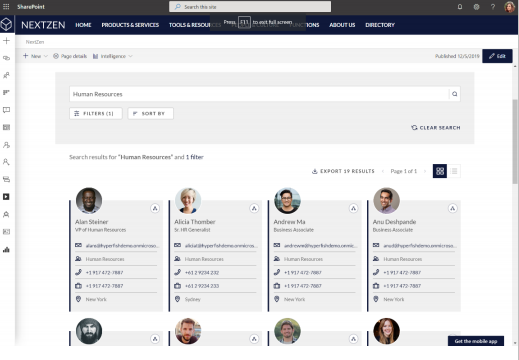Open org chart icon on Andrew Ma card
519x360 pixels.
[x=353, y=208]
